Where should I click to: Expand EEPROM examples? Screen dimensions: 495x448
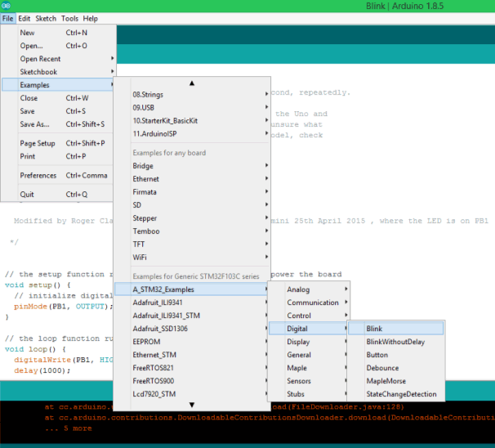192,342
